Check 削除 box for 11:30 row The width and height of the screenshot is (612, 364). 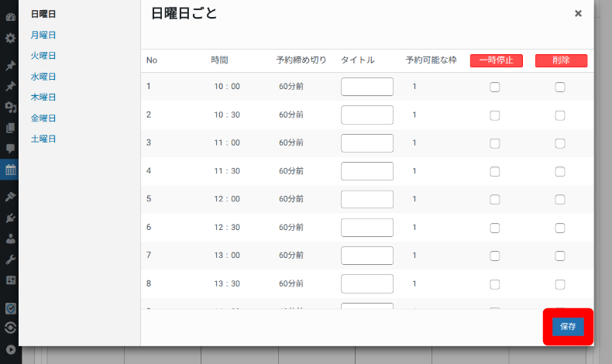tap(559, 172)
